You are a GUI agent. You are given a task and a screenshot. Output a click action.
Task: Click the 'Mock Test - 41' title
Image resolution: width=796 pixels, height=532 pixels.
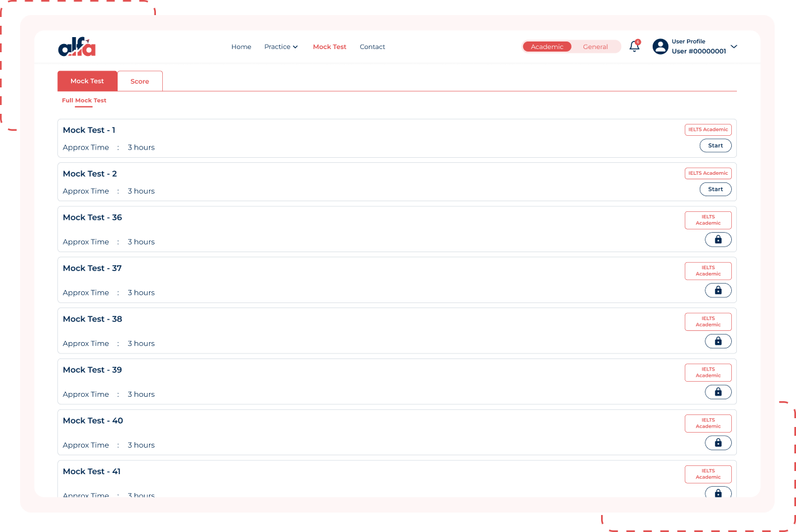coord(92,472)
